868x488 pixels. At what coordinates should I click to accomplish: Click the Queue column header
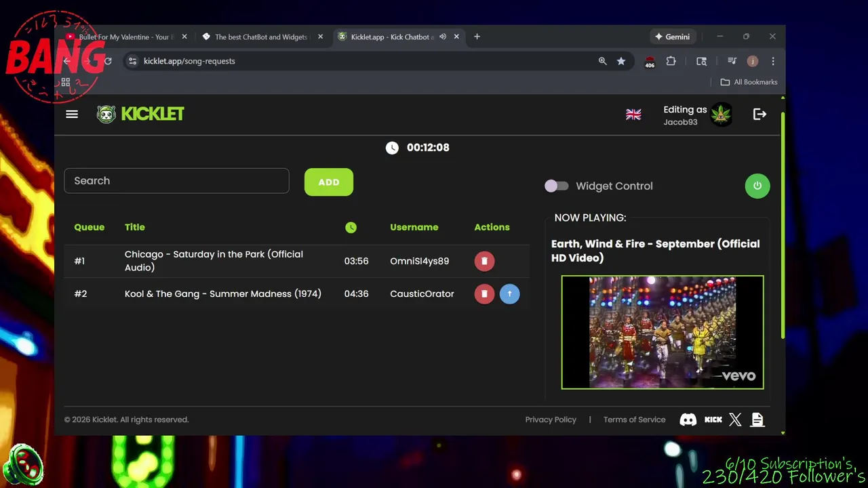[x=90, y=227]
